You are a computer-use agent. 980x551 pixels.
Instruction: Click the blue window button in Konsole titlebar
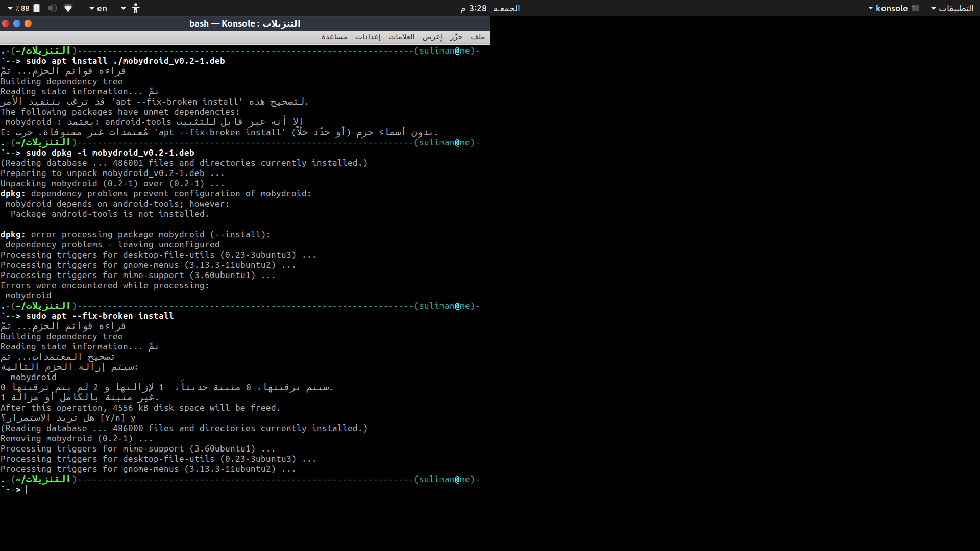[x=17, y=23]
